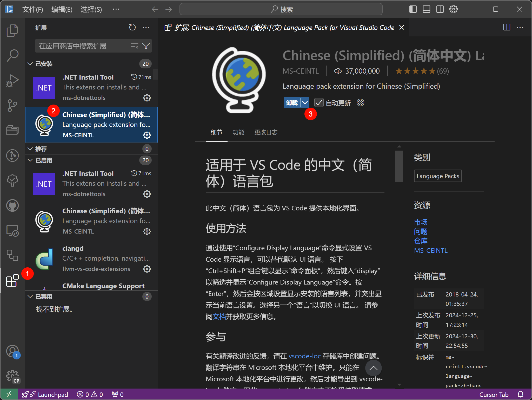Image resolution: width=532 pixels, height=400 pixels.
Task: Switch to the 细节 tab
Action: pos(217,132)
